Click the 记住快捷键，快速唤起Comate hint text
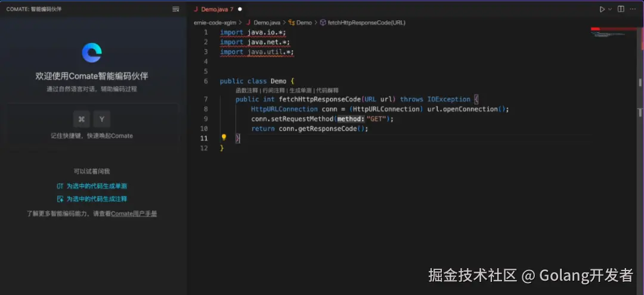This screenshot has height=295, width=644. click(x=92, y=136)
